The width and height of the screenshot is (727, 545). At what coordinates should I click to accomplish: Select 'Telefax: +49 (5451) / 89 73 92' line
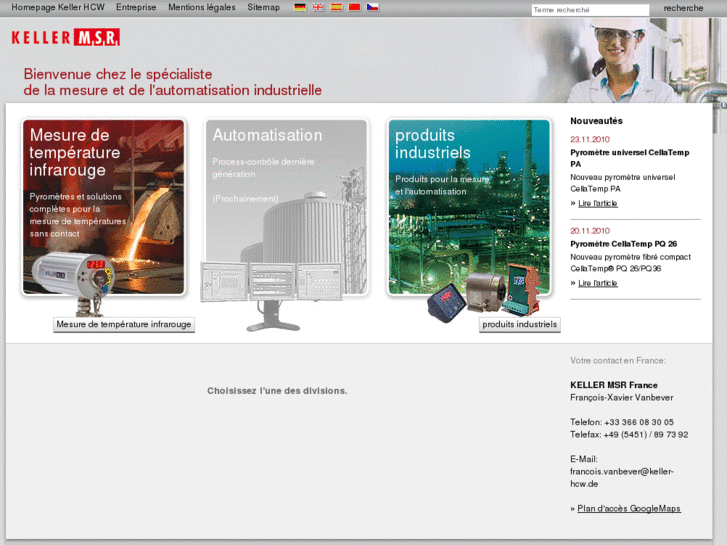(x=629, y=435)
